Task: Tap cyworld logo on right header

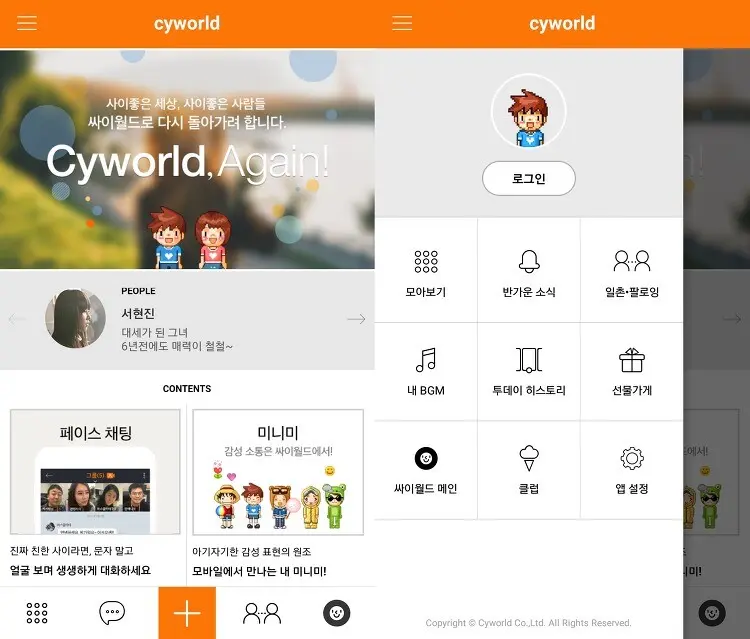Action: [562, 23]
